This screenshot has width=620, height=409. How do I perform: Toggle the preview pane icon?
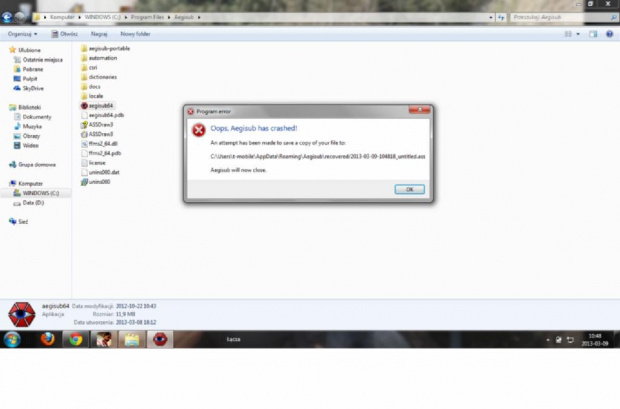pos(593,34)
